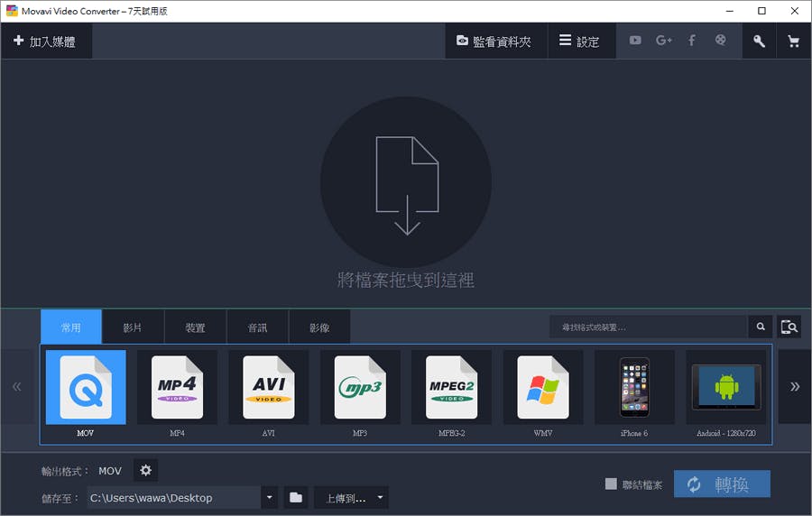Image resolution: width=812 pixels, height=516 pixels.
Task: Click the save path field C:\Users\wawa\Desktop
Action: click(173, 498)
